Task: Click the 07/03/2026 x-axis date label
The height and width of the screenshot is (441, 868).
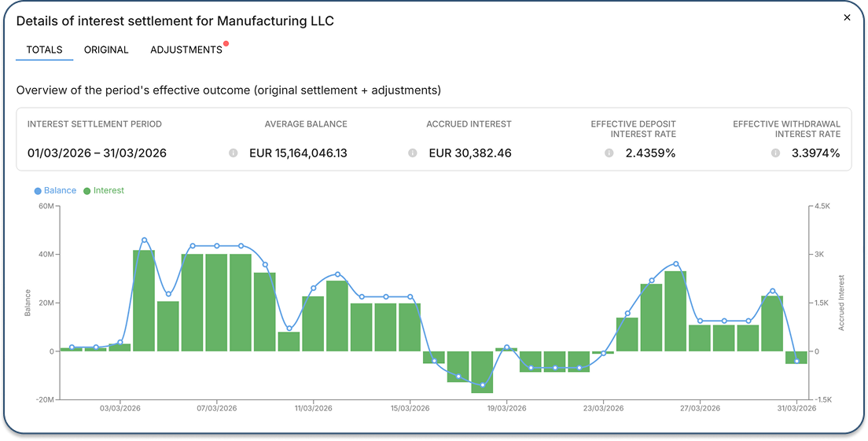Action: point(216,408)
